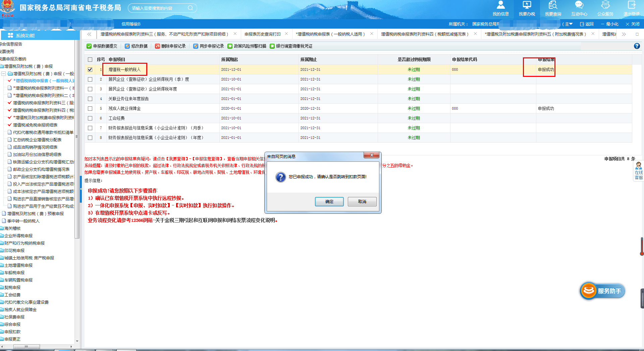Open 在线客服 side widget
This screenshot has height=351, width=644.
pyautogui.click(x=639, y=171)
